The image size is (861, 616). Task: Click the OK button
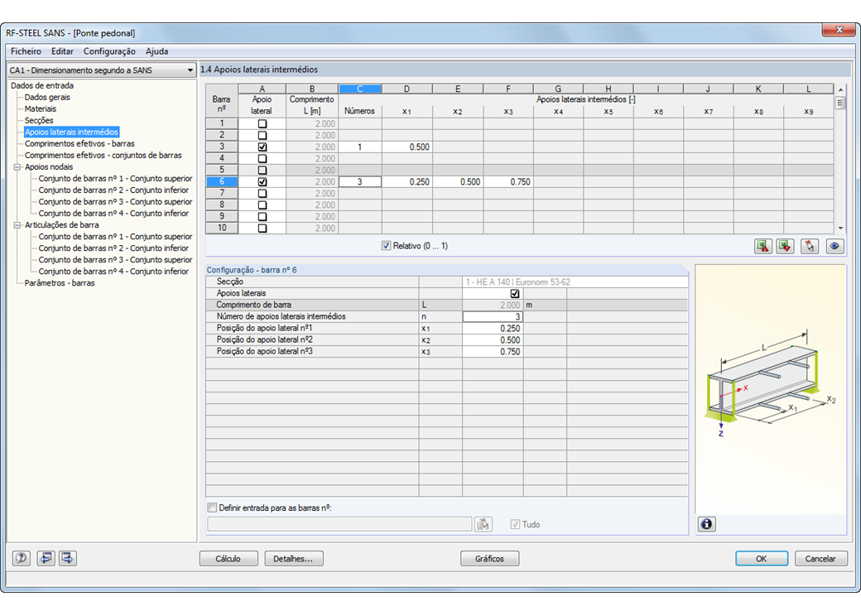(x=762, y=558)
